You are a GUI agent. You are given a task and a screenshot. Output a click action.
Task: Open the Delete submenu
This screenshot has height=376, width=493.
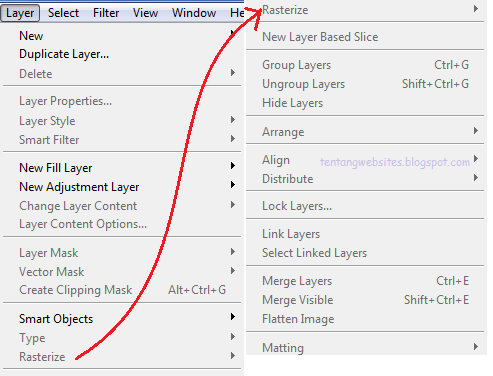coord(122,74)
